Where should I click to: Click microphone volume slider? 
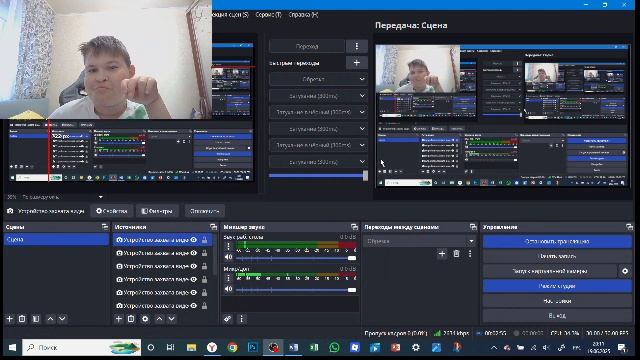296,290
